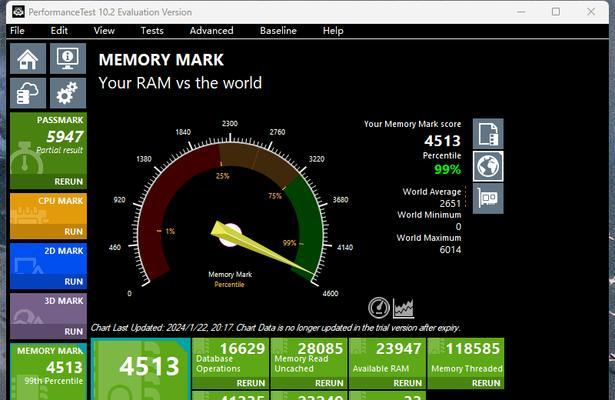Rerun the Database Operations test
The height and width of the screenshot is (400, 615).
(x=251, y=383)
